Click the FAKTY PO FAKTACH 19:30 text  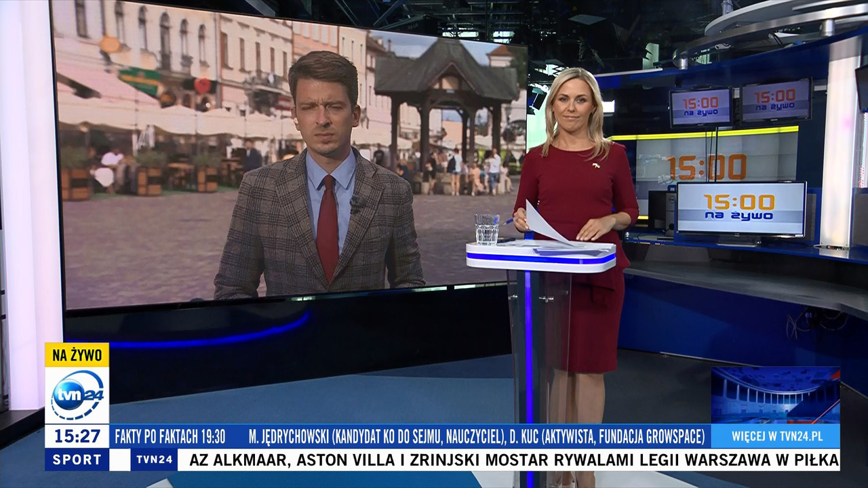(170, 436)
